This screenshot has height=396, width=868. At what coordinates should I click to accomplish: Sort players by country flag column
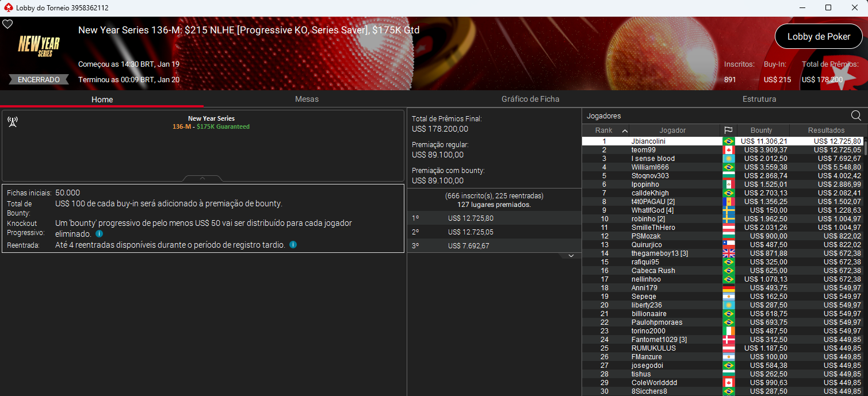(x=728, y=130)
